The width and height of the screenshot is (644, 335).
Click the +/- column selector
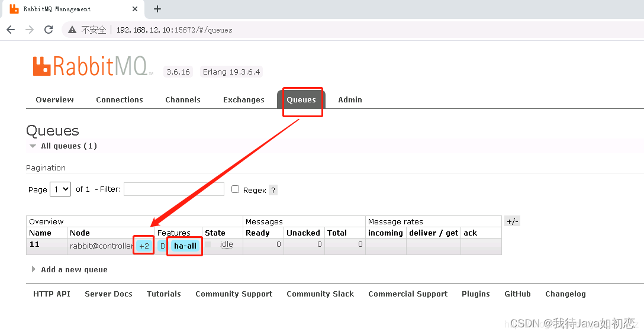pos(512,221)
